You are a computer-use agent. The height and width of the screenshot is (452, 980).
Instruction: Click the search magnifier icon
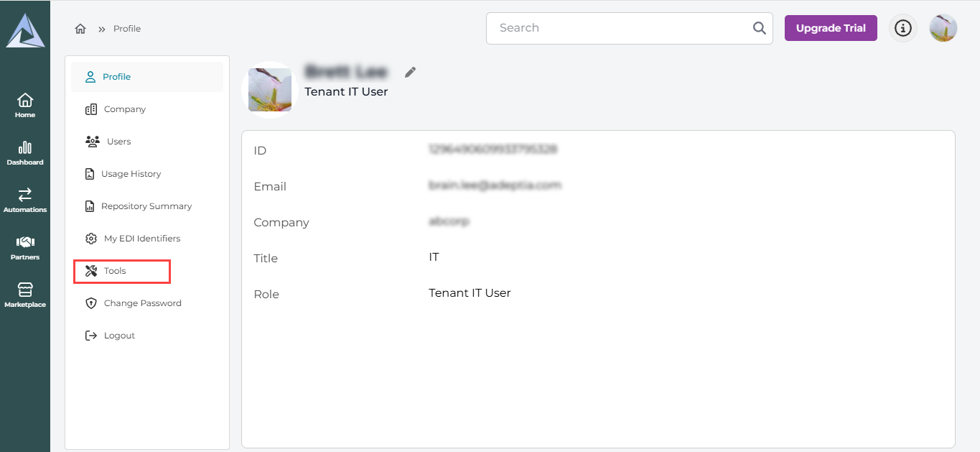(759, 28)
